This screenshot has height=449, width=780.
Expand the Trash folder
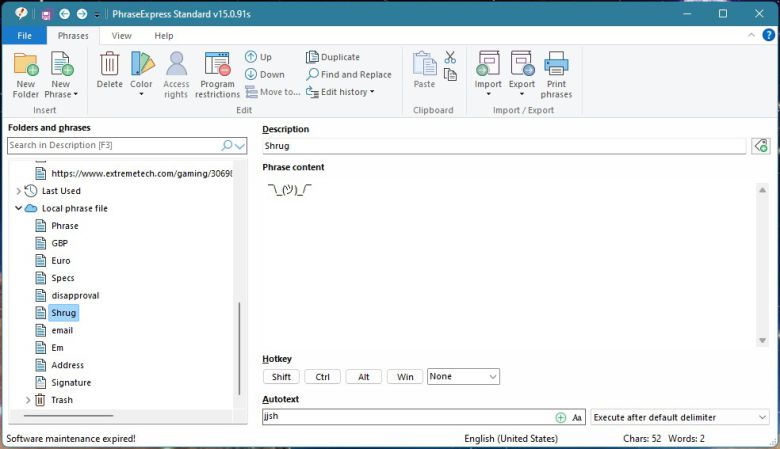pos(28,400)
